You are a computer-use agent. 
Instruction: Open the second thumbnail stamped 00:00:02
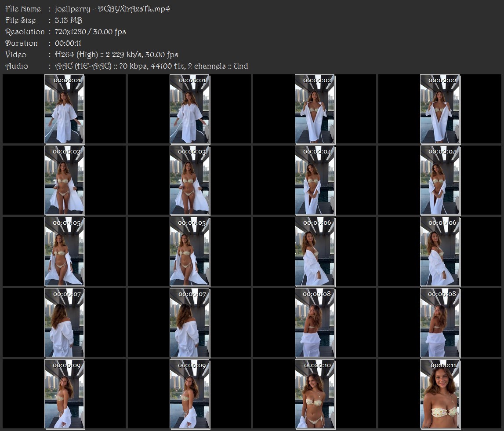[x=440, y=109]
